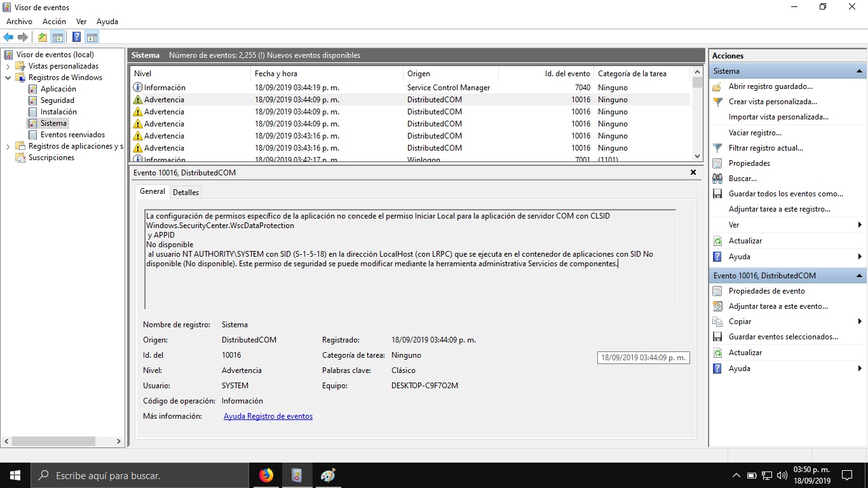The width and height of the screenshot is (868, 488).
Task: Open the Copiar submenu arrow
Action: 860,322
